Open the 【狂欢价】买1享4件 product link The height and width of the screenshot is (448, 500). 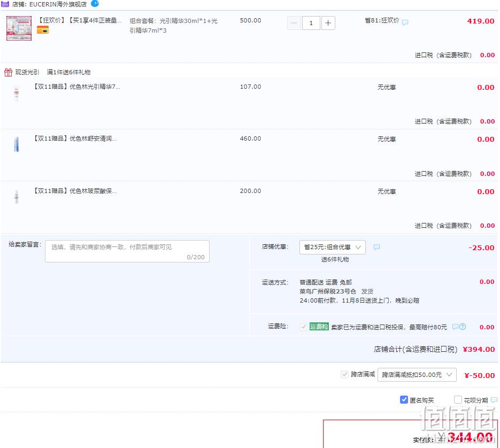(80, 20)
